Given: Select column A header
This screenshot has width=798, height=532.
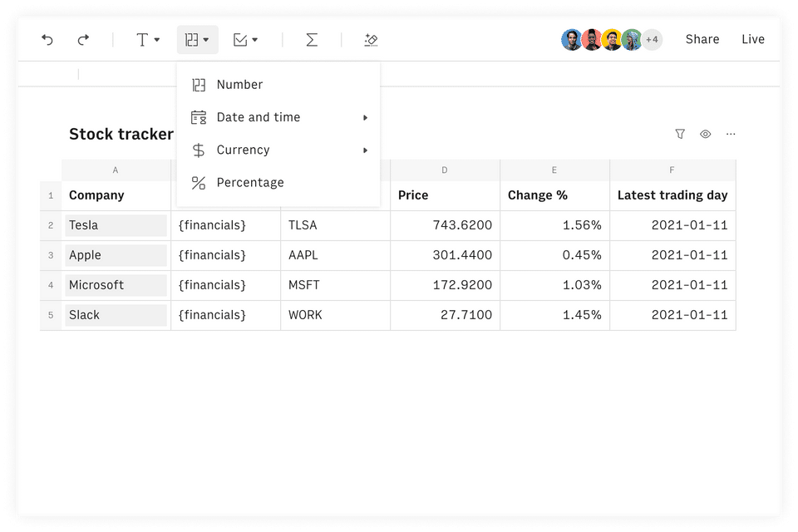Looking at the screenshot, I should (116, 170).
